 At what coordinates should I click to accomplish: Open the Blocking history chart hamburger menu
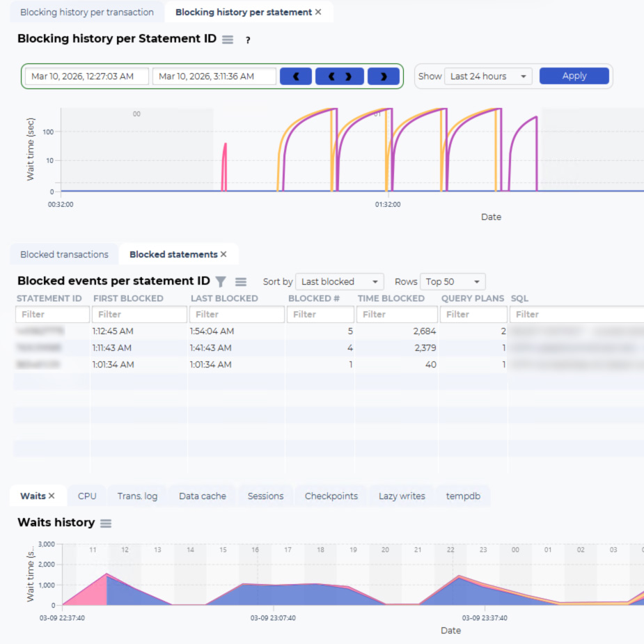(228, 40)
